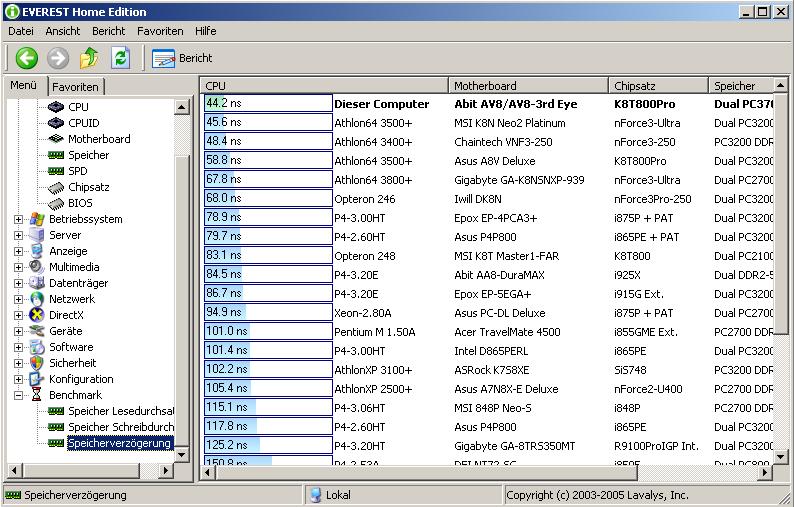Open the BIOS entry icon

point(56,203)
